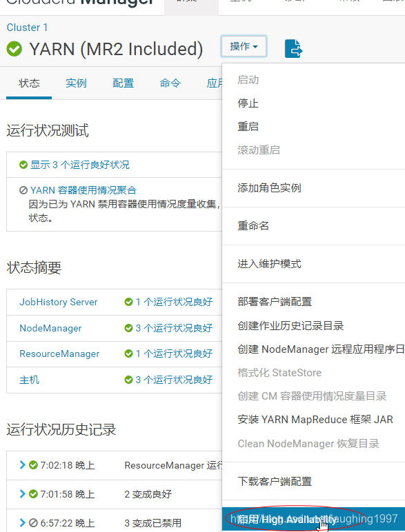
Task: Choose 添加角色实例 menu entry
Action: click(270, 187)
